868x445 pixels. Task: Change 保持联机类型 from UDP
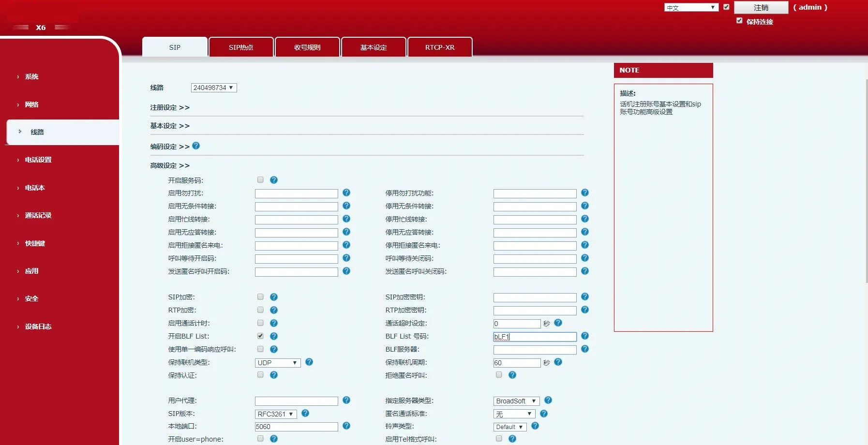coord(277,362)
